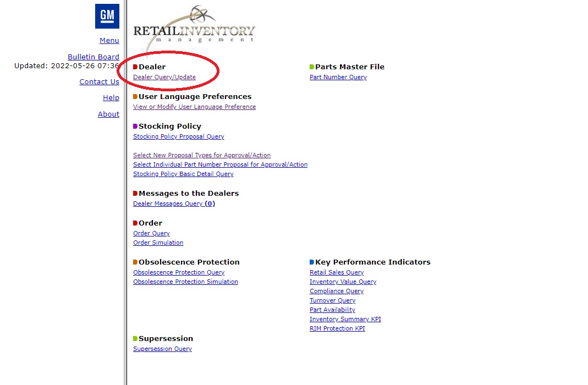Click the Obsolescence Protection heading
The image size is (588, 385).
189,262
